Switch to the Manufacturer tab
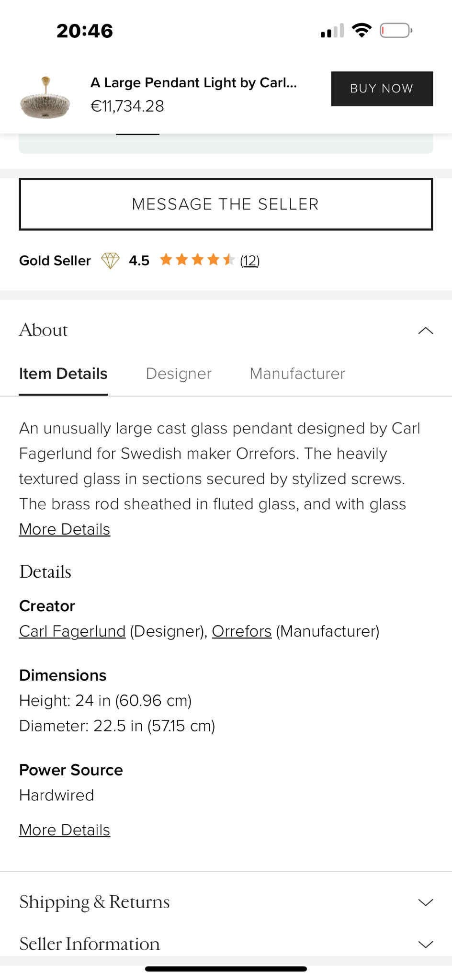 click(297, 374)
